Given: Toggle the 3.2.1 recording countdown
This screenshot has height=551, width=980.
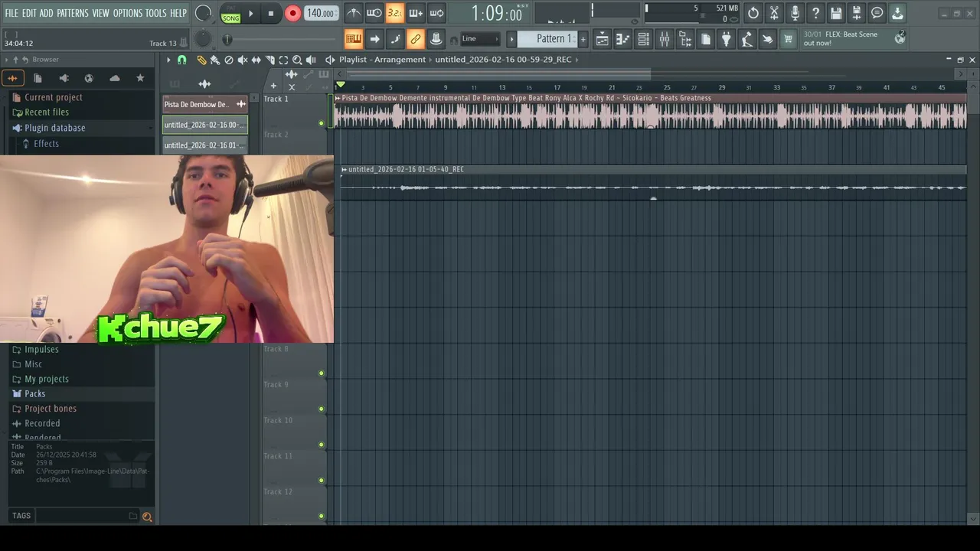Looking at the screenshot, I should (x=394, y=13).
